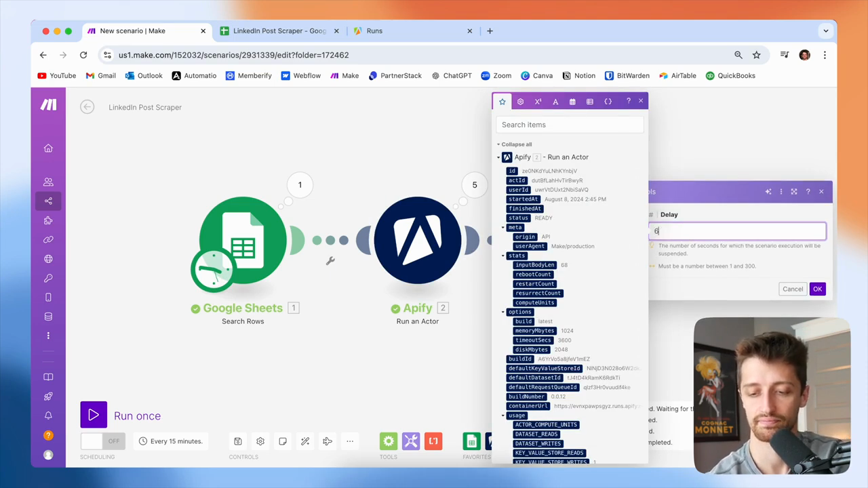Image resolution: width=868 pixels, height=488 pixels.
Task: Open Delay module three-dot options menu
Action: point(781,192)
